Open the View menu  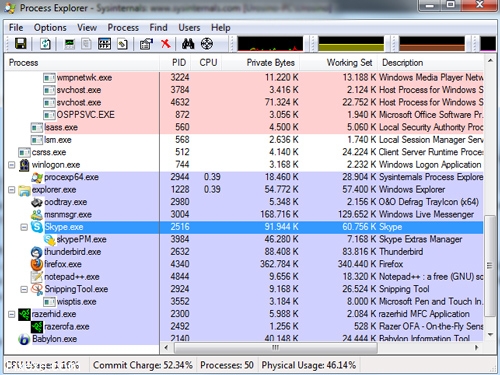[87, 27]
